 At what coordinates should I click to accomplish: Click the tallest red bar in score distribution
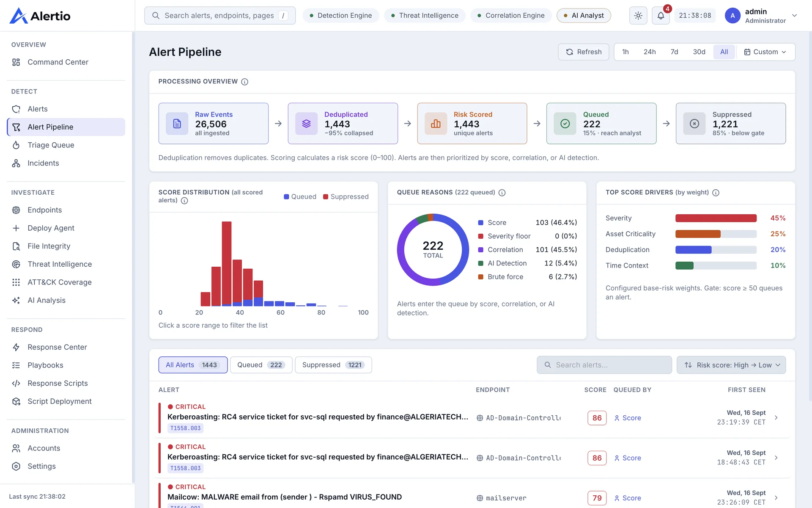click(227, 262)
